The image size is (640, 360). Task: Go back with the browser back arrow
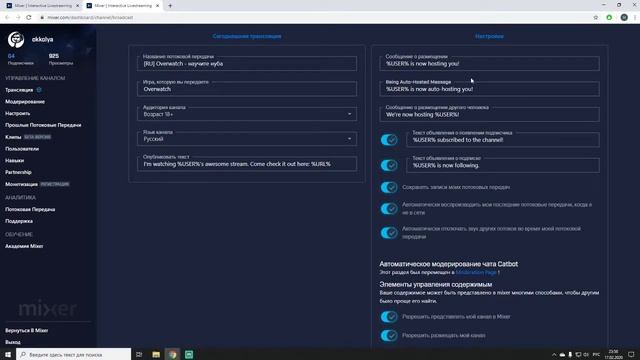(x=7, y=18)
